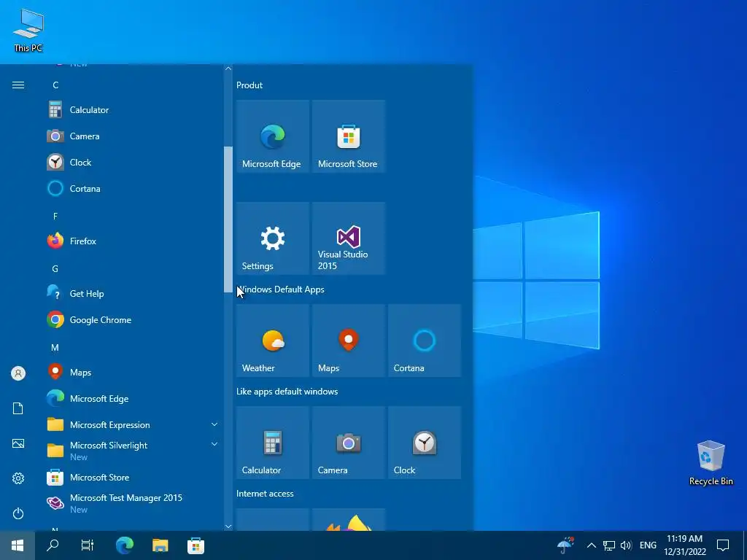This screenshot has height=560, width=747.
Task: Open Settings gear in Start sidebar
Action: click(x=18, y=478)
